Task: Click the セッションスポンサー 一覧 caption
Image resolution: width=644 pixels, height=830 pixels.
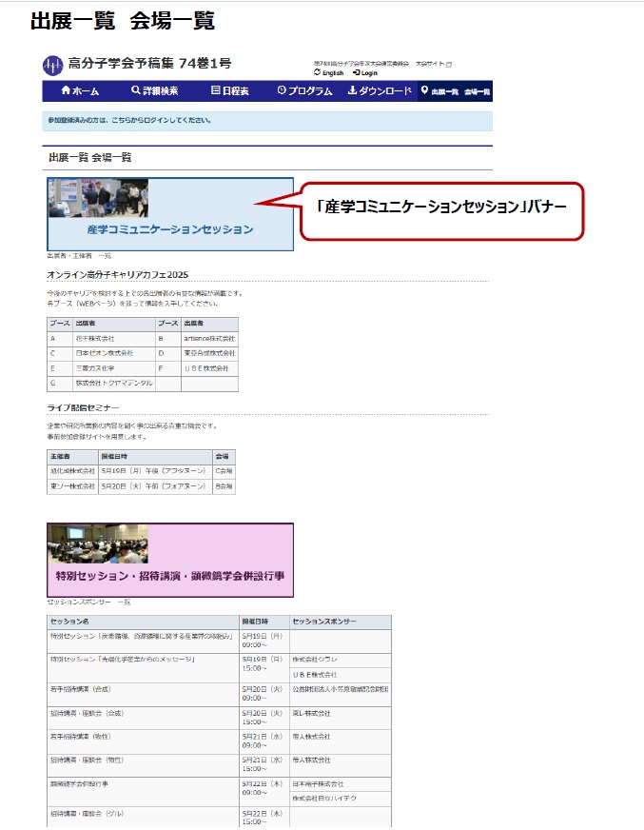Action: (x=88, y=602)
